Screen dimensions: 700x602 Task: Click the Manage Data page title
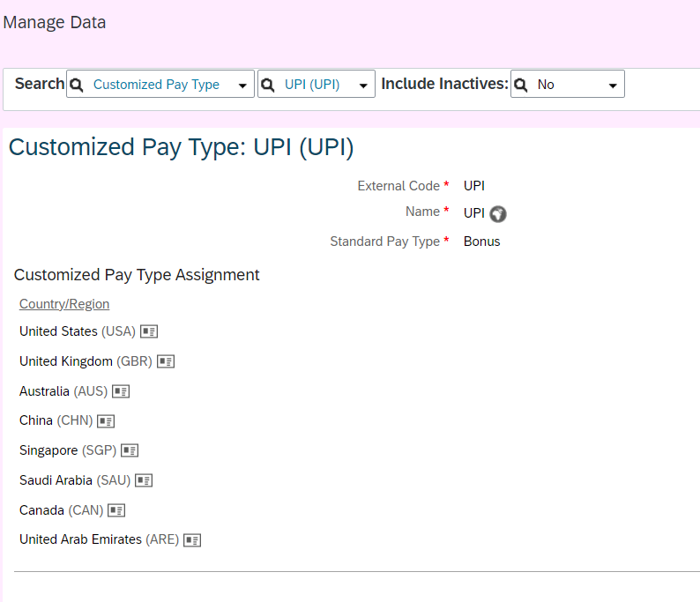(x=55, y=22)
